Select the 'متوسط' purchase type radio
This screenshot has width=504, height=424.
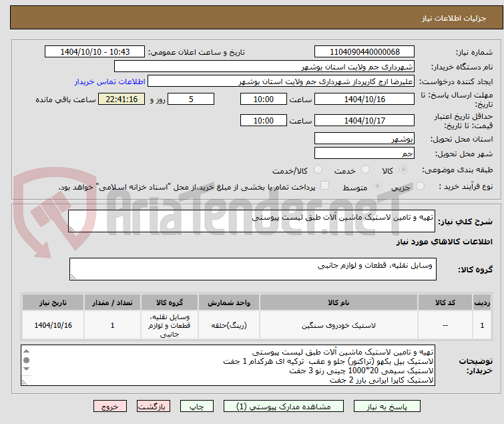click(x=377, y=186)
